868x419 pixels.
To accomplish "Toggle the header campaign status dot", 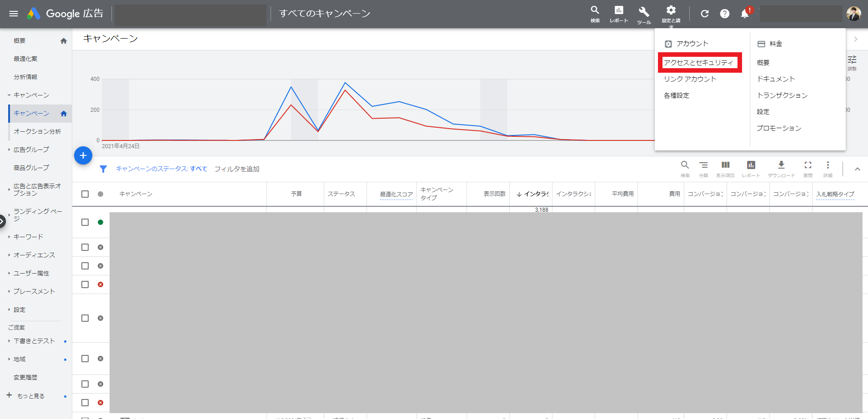I will 100,194.
